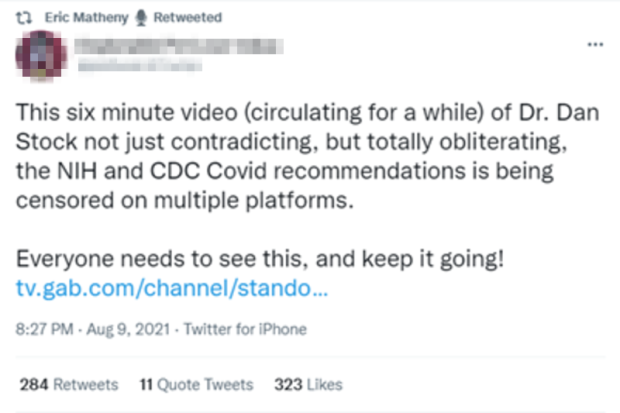View the 284 Retweets list
The height and width of the screenshot is (413, 620).
[68, 385]
